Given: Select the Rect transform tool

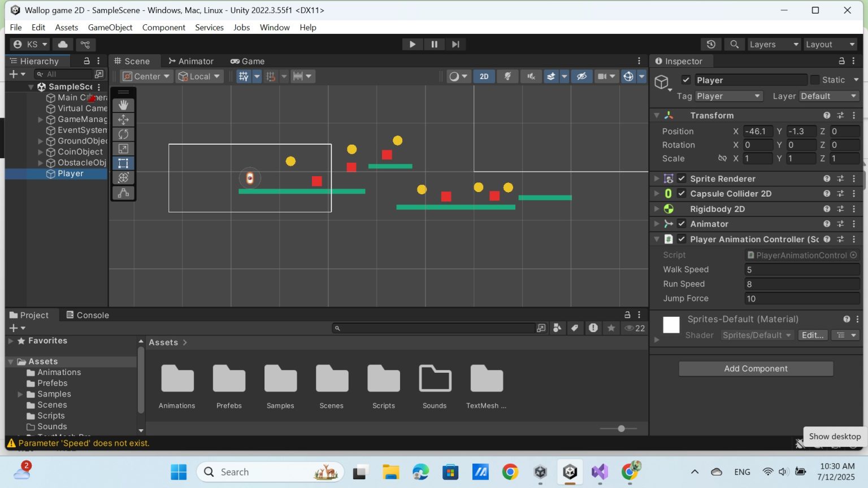Looking at the screenshot, I should [x=123, y=163].
